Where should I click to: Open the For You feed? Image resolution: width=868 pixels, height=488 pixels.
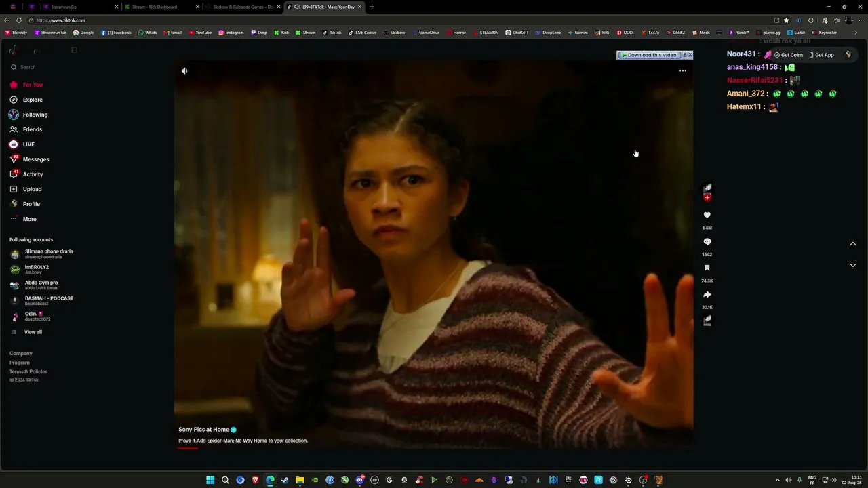tap(27, 85)
